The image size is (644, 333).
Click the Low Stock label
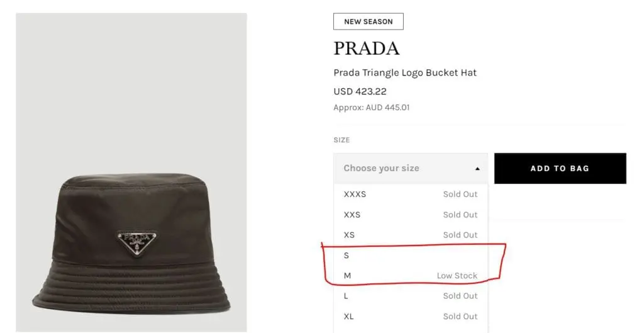tap(457, 276)
